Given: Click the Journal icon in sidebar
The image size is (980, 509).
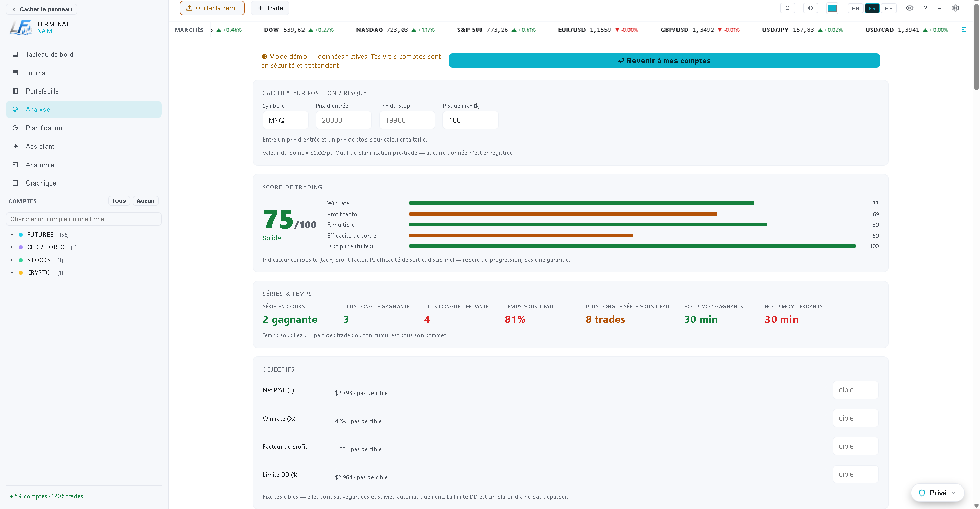Looking at the screenshot, I should point(15,73).
